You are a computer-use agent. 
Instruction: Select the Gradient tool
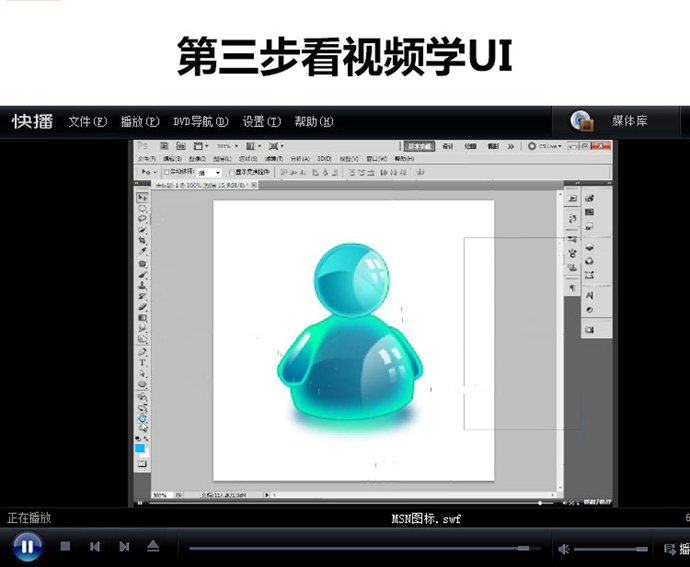point(142,317)
